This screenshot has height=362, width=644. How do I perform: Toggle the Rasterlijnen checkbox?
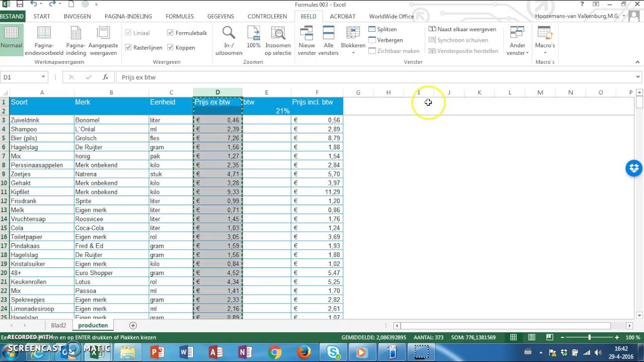tap(144, 47)
